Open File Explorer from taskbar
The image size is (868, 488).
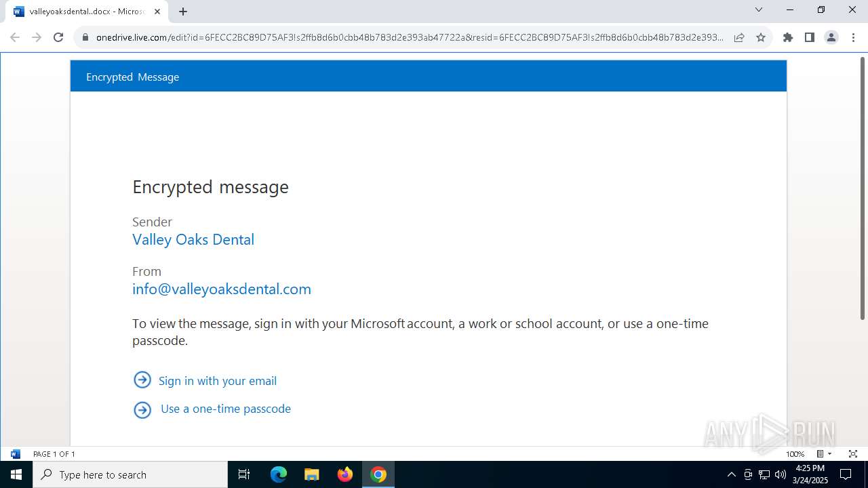pos(311,474)
